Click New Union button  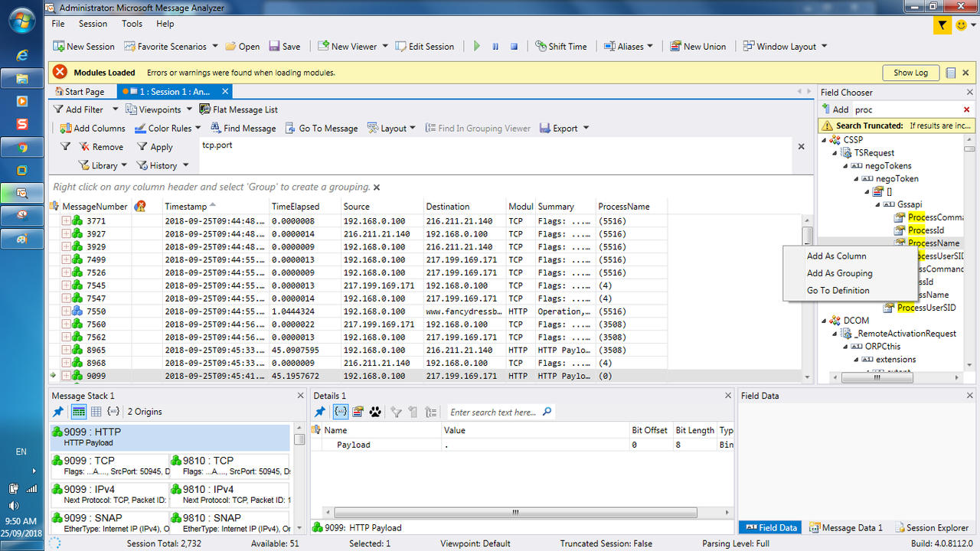coord(698,47)
